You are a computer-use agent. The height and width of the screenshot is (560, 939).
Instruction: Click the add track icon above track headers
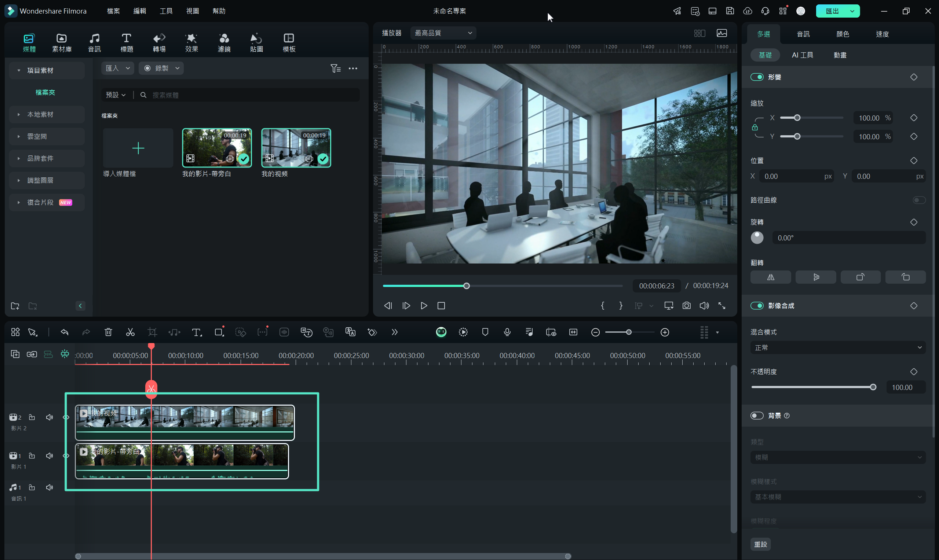[x=15, y=354]
